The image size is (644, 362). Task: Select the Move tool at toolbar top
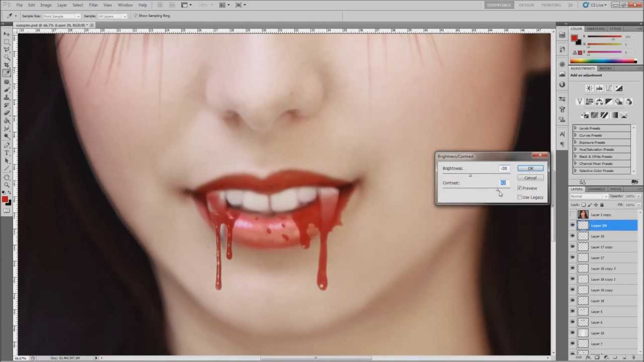pyautogui.click(x=7, y=34)
